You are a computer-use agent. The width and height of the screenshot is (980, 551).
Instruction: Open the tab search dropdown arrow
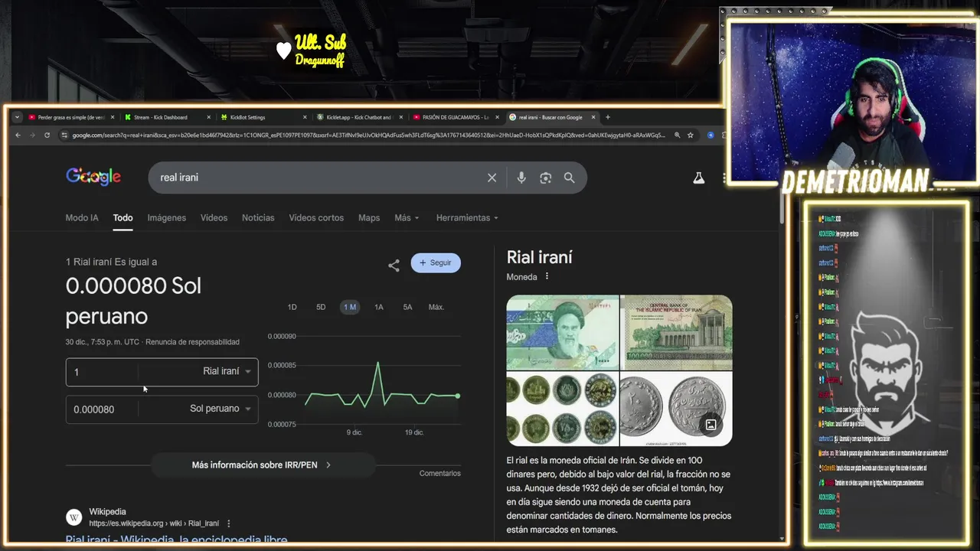click(x=17, y=117)
